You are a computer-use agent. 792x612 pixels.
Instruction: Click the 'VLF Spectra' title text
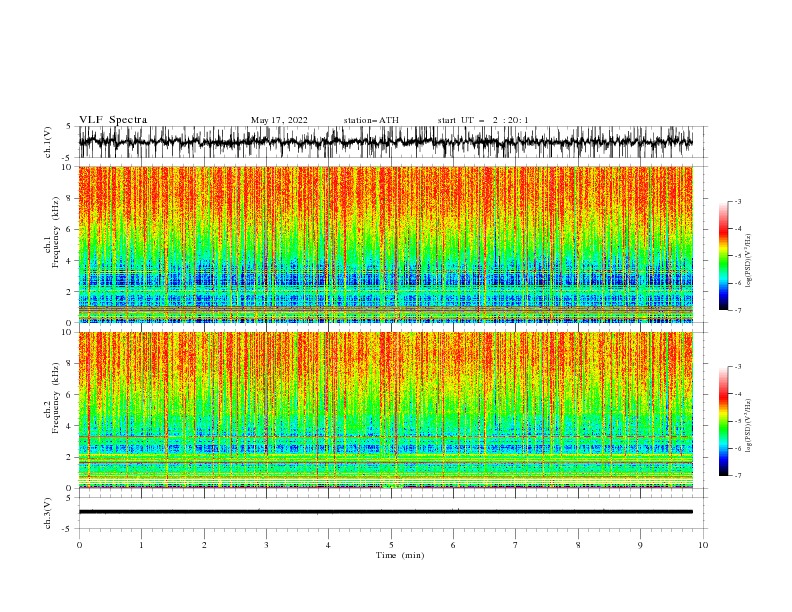click(x=113, y=120)
